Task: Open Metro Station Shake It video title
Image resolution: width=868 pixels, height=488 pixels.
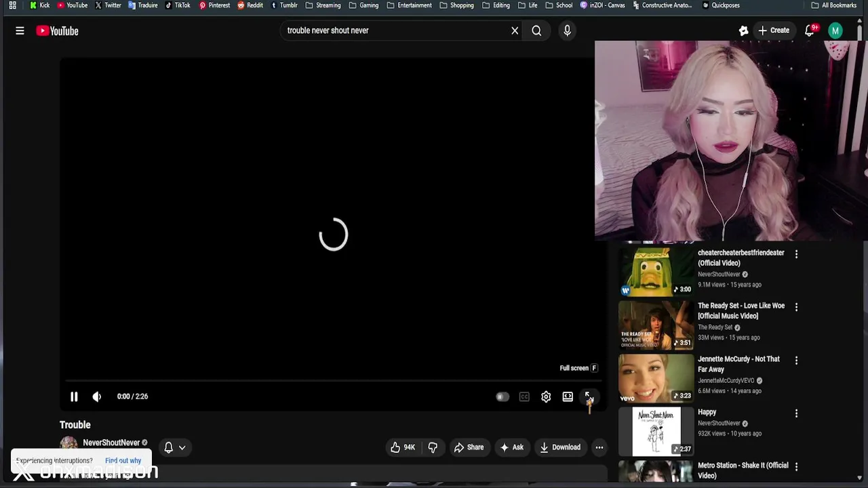Action: tap(743, 470)
